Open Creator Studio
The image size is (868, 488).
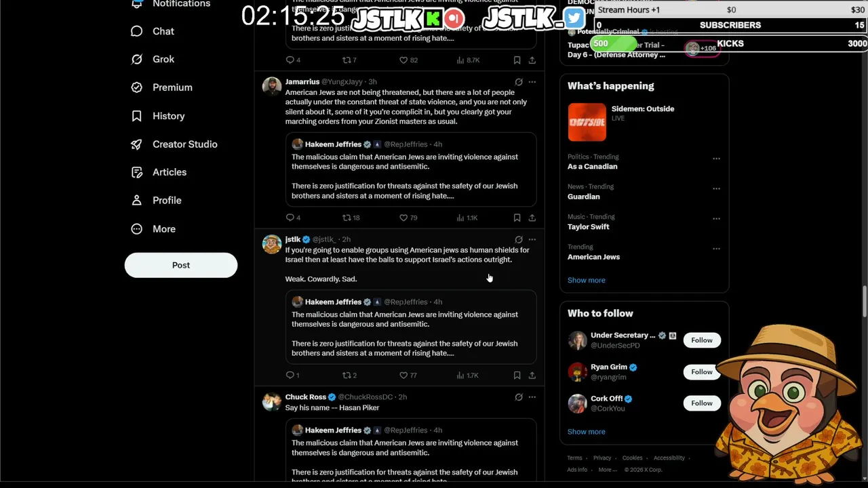point(174,144)
